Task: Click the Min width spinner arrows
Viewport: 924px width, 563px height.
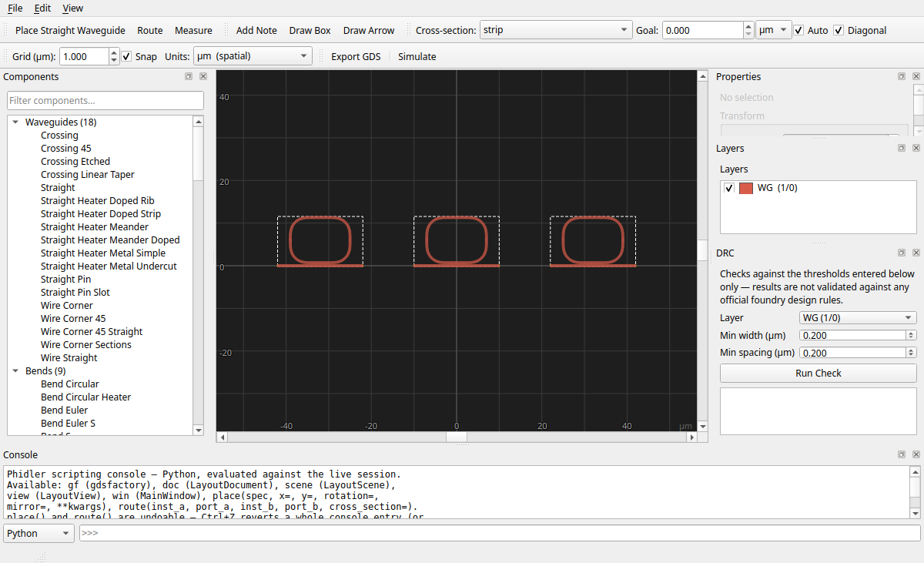Action: click(x=911, y=335)
